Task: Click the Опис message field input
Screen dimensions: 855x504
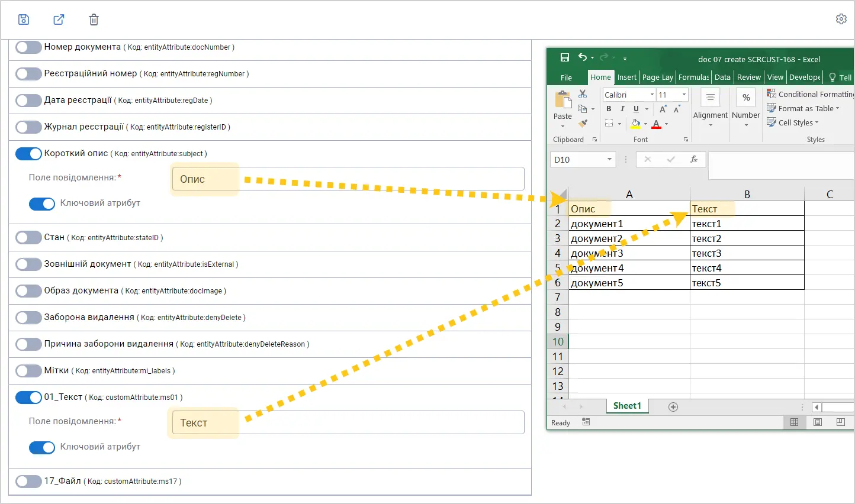Action: [348, 179]
